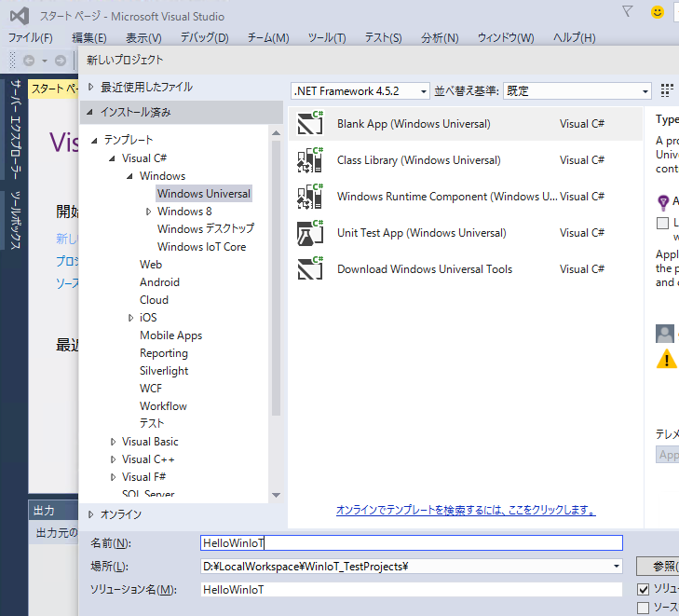Open the notifications filter flag icon
Viewport: 679px width, 616px height.
[x=627, y=11]
